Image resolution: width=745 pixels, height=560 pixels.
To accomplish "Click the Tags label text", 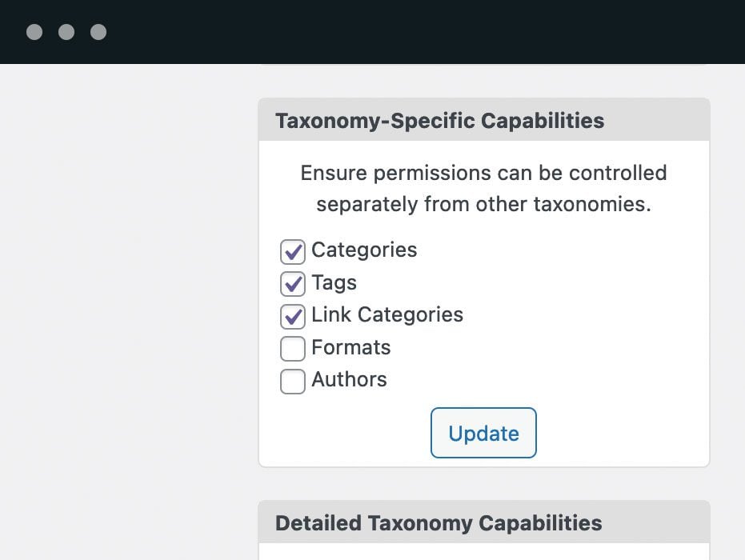I will [334, 282].
